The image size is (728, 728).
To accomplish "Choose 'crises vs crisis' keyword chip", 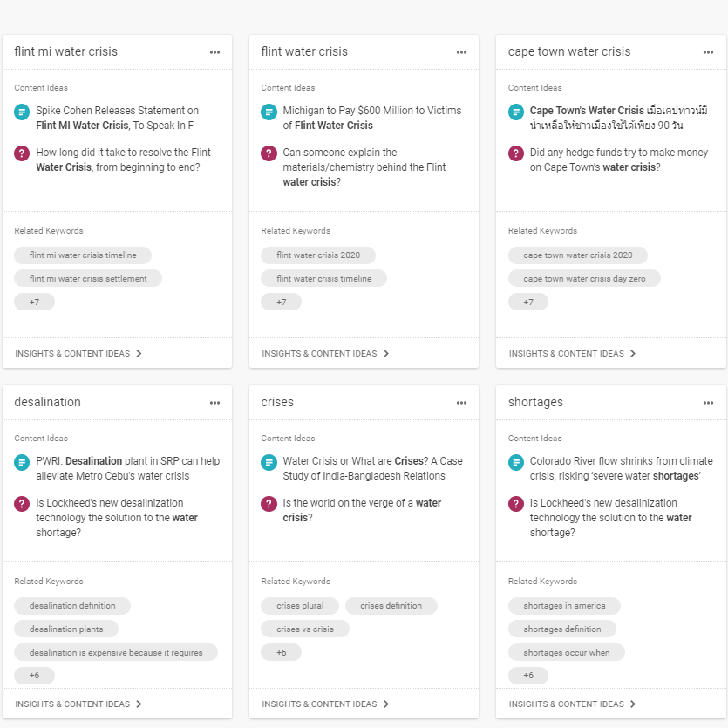I will tap(305, 629).
